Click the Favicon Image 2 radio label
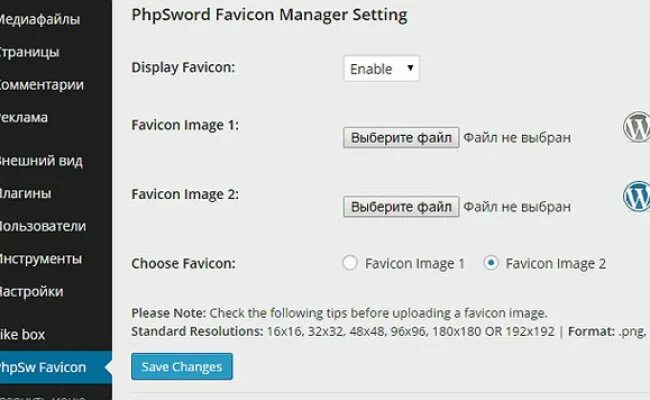The height and width of the screenshot is (400, 650). (x=556, y=264)
